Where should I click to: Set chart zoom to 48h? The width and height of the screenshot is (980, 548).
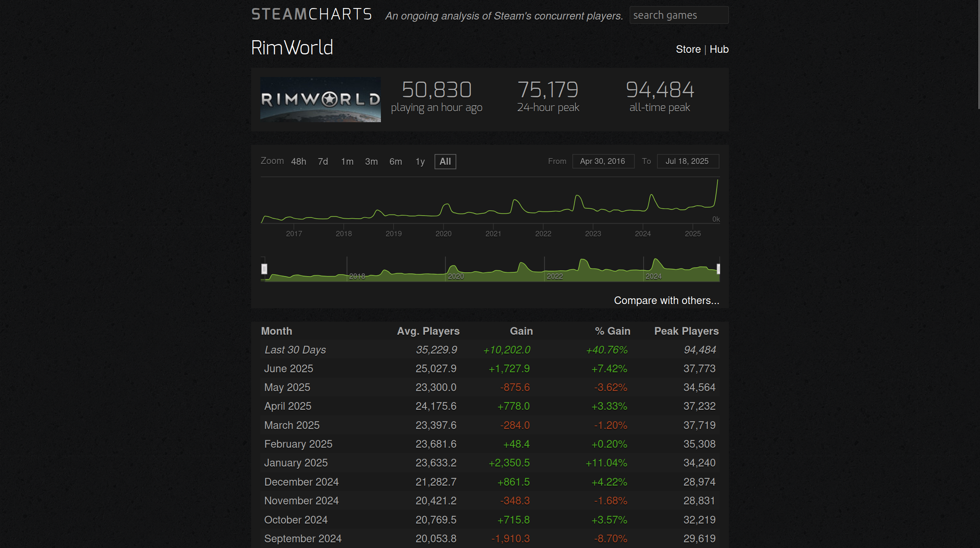coord(299,162)
